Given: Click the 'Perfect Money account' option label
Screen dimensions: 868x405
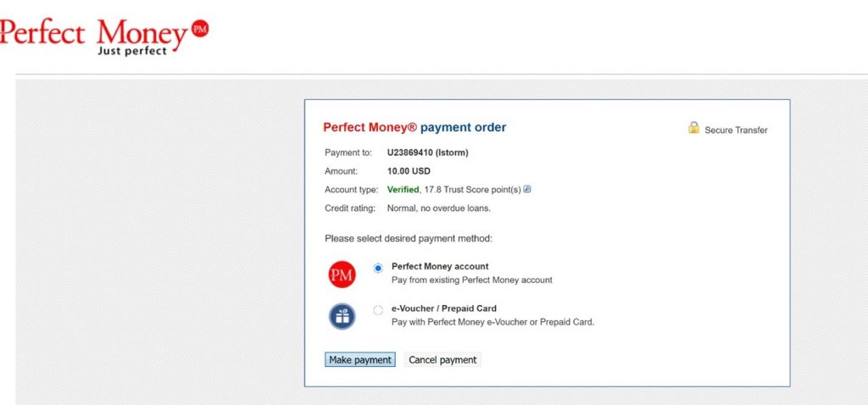Looking at the screenshot, I should click(x=440, y=266).
